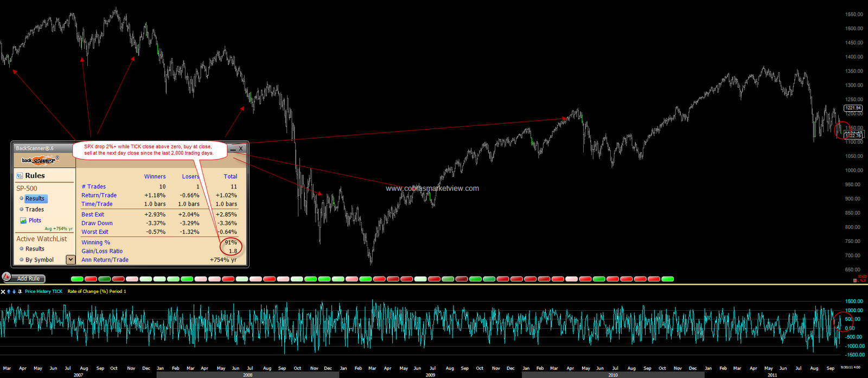Click the Rules icon in BackScanner panel
868x378 pixels.
click(20, 176)
